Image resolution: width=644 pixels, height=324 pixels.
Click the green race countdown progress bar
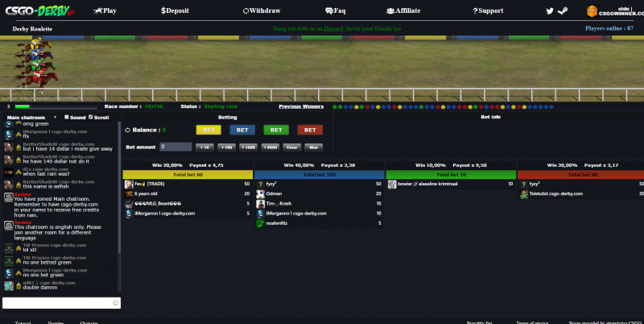[56, 107]
